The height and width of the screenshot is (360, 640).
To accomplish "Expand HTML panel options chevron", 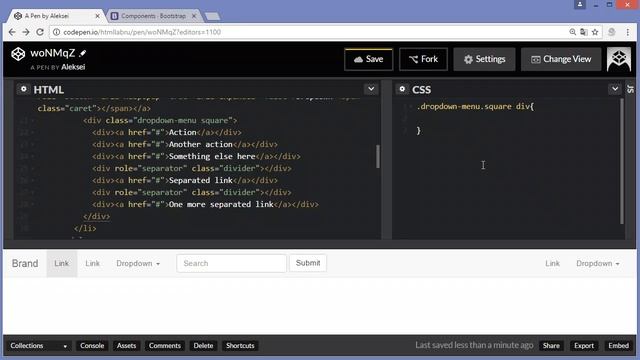I will click(371, 89).
